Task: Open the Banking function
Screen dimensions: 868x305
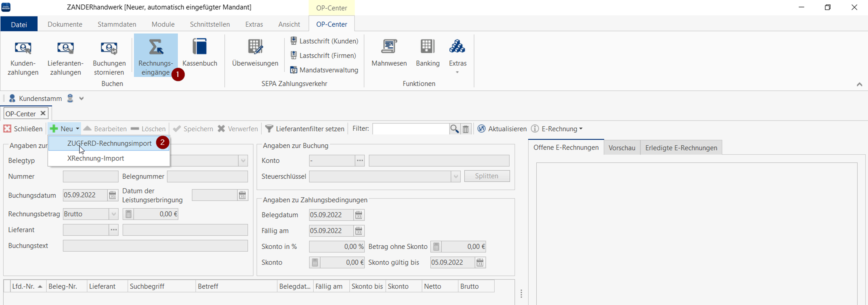Action: coord(427,54)
